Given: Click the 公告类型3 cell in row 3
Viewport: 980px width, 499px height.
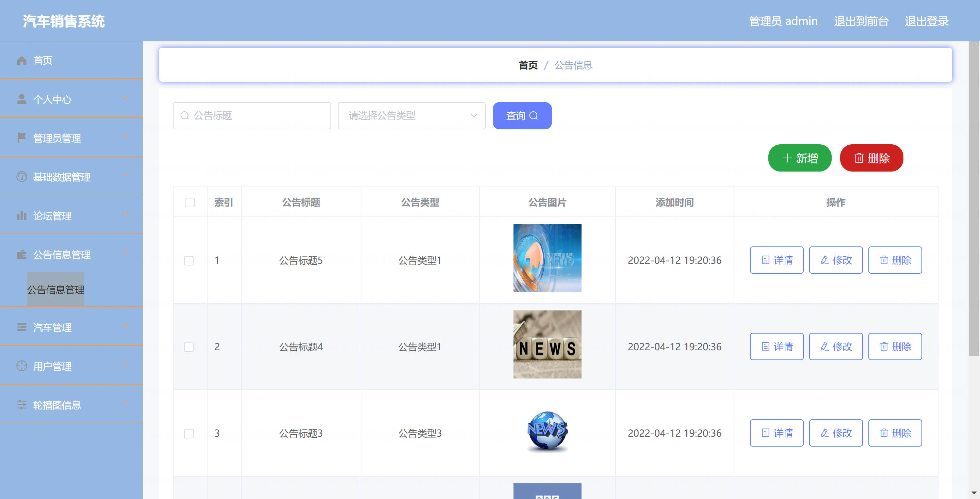Looking at the screenshot, I should (x=420, y=434).
